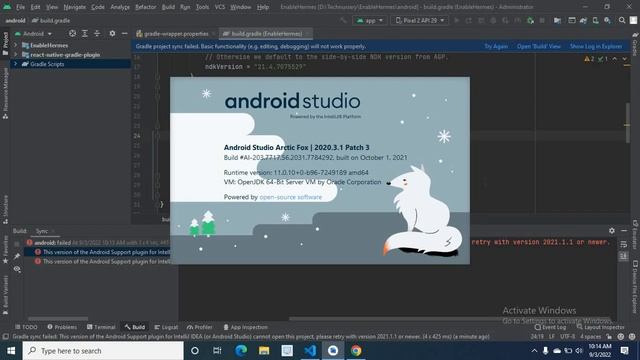Jump to next highlighted error arrow in editor

point(624,59)
